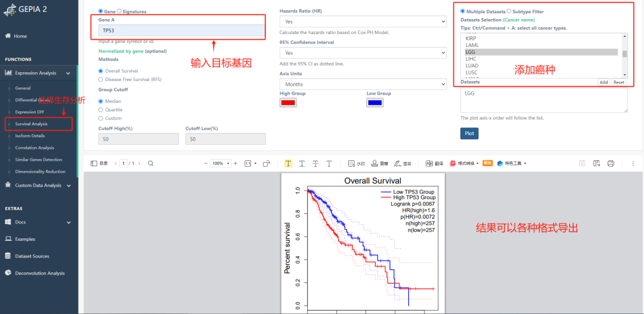Open Survival Analysis in sidebar
644x314 pixels.
31,123
